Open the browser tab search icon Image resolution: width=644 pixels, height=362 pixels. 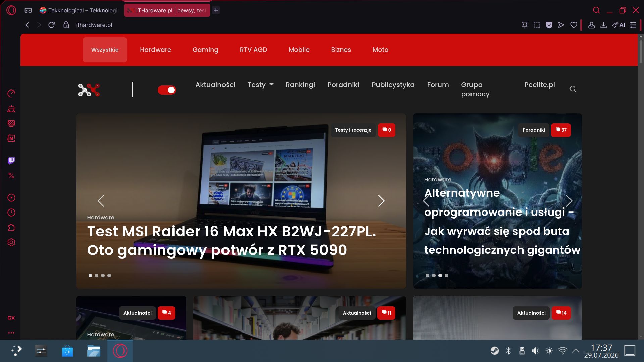596,10
